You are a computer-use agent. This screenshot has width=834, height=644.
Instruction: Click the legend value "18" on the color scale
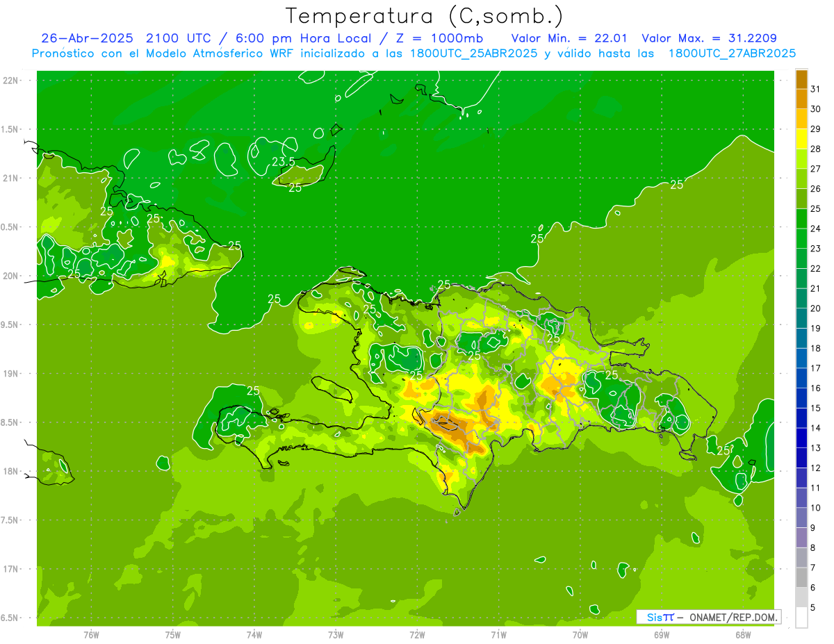pos(816,348)
